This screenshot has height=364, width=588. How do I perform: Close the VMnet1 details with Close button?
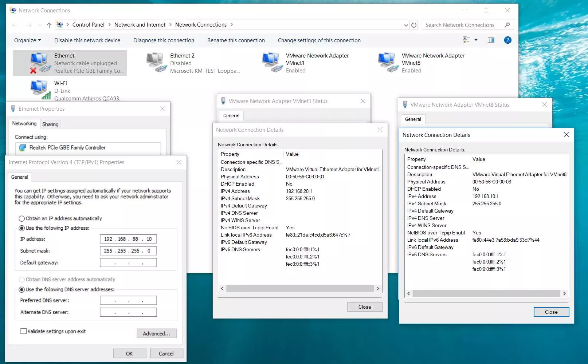pyautogui.click(x=365, y=307)
